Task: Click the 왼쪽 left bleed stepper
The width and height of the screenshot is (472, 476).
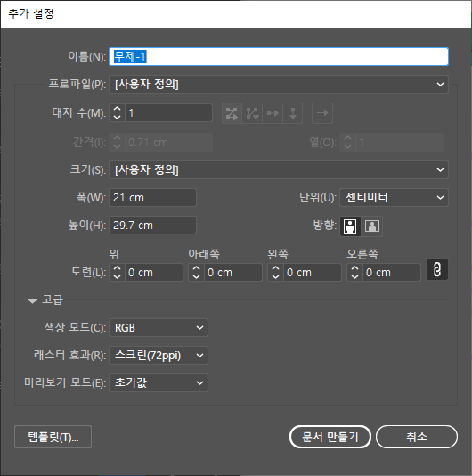Action: [x=275, y=272]
